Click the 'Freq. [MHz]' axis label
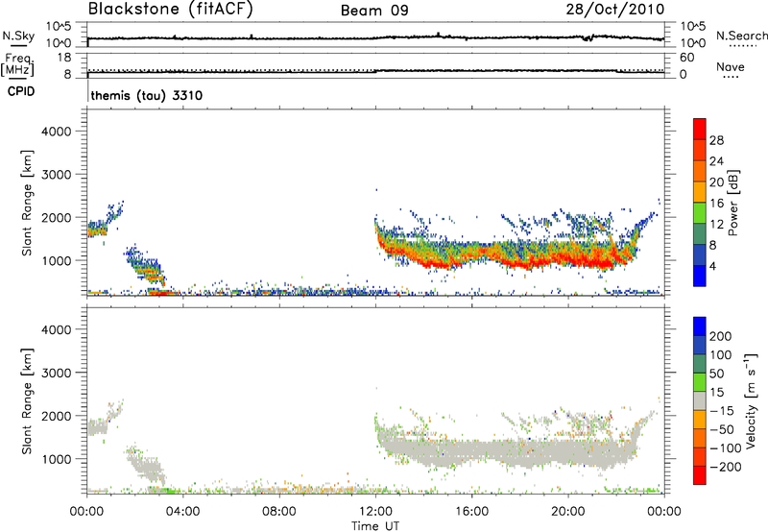 click(17, 65)
